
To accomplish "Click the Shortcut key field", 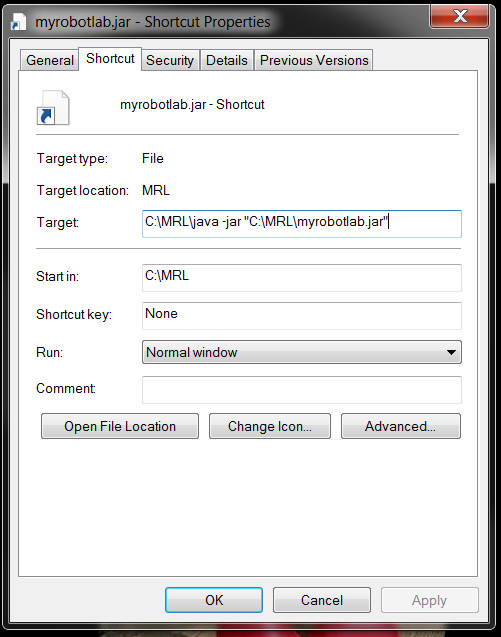I will coord(301,316).
